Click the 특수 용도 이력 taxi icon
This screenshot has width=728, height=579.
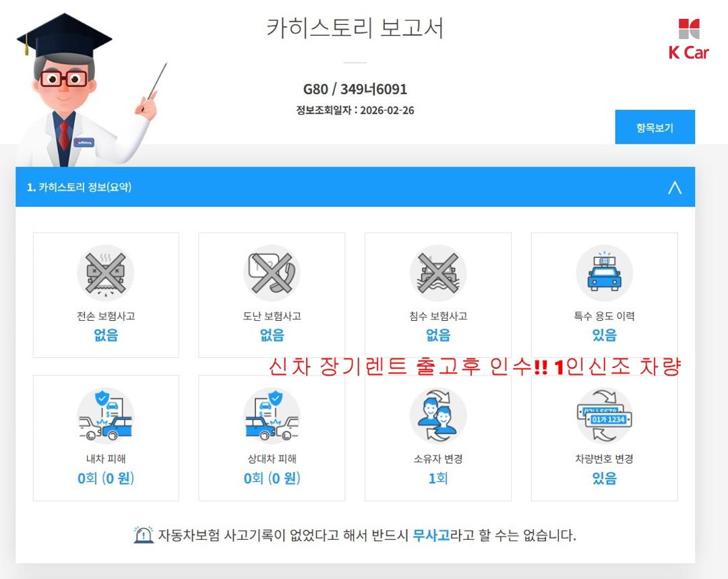click(x=604, y=274)
